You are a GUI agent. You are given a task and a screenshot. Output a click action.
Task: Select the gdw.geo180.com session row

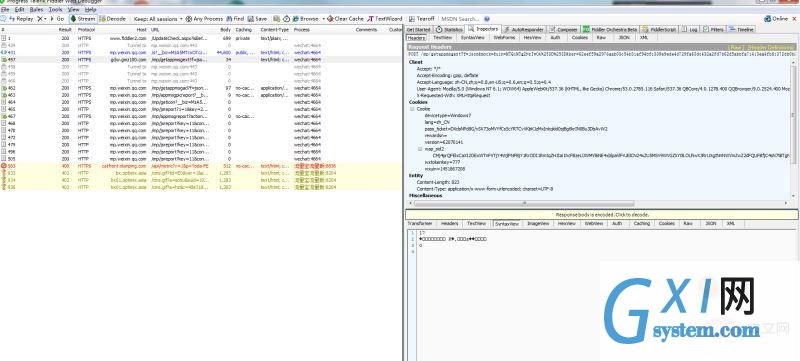(201, 60)
